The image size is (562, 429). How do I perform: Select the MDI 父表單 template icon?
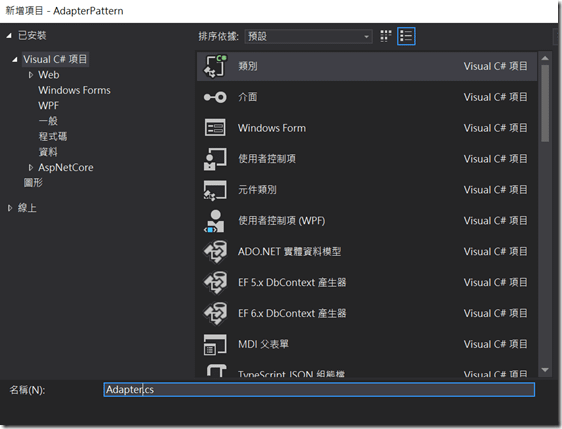tap(215, 344)
